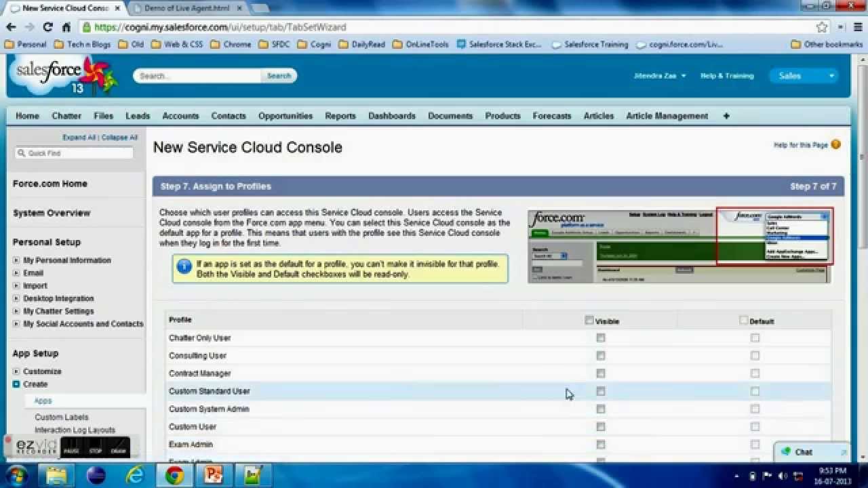Click the browser address bar
This screenshot has width=868, height=488.
tap(448, 27)
